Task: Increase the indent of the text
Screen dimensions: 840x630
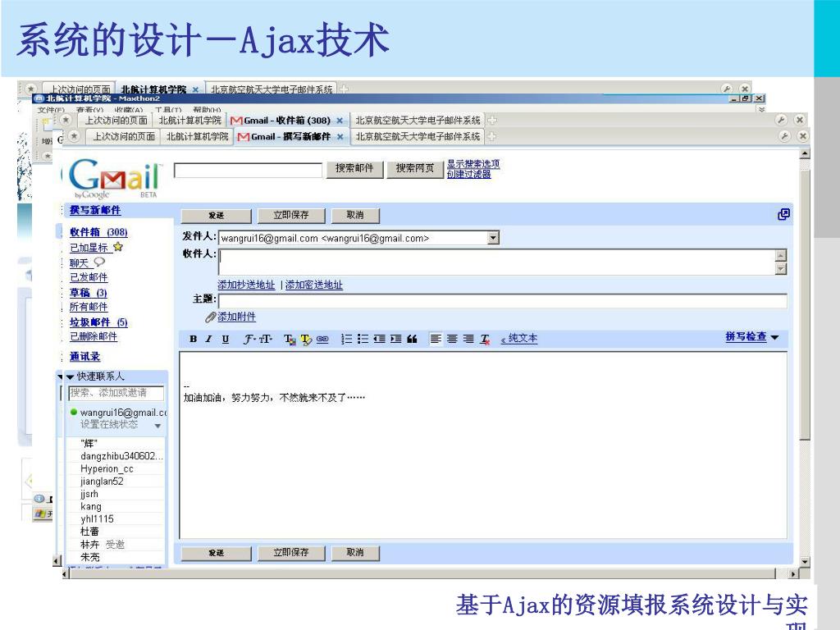Action: pos(396,339)
